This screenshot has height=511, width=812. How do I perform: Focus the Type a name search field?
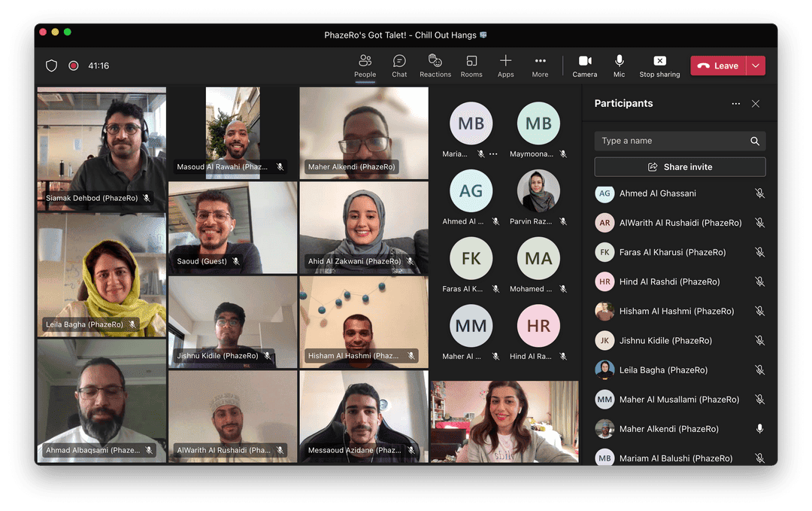[x=680, y=141]
